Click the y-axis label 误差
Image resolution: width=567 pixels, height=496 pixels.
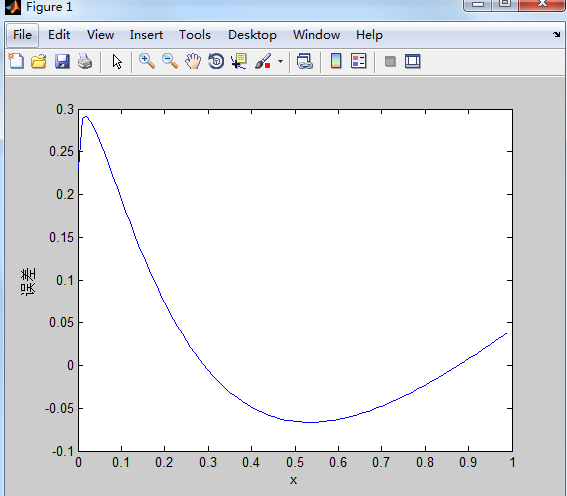click(x=28, y=282)
